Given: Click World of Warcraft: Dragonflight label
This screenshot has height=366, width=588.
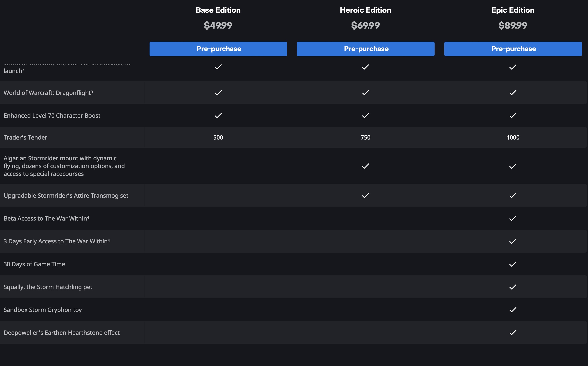Looking at the screenshot, I should [x=48, y=93].
